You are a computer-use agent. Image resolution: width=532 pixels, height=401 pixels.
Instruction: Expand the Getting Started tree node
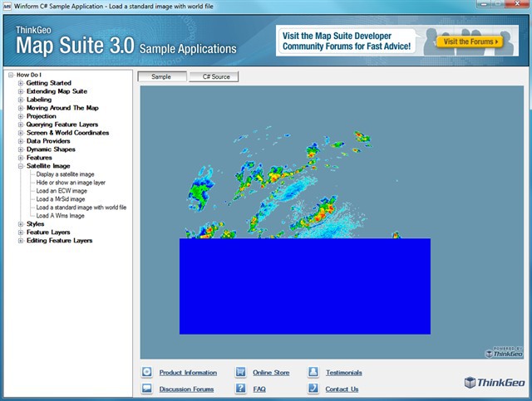(20, 83)
